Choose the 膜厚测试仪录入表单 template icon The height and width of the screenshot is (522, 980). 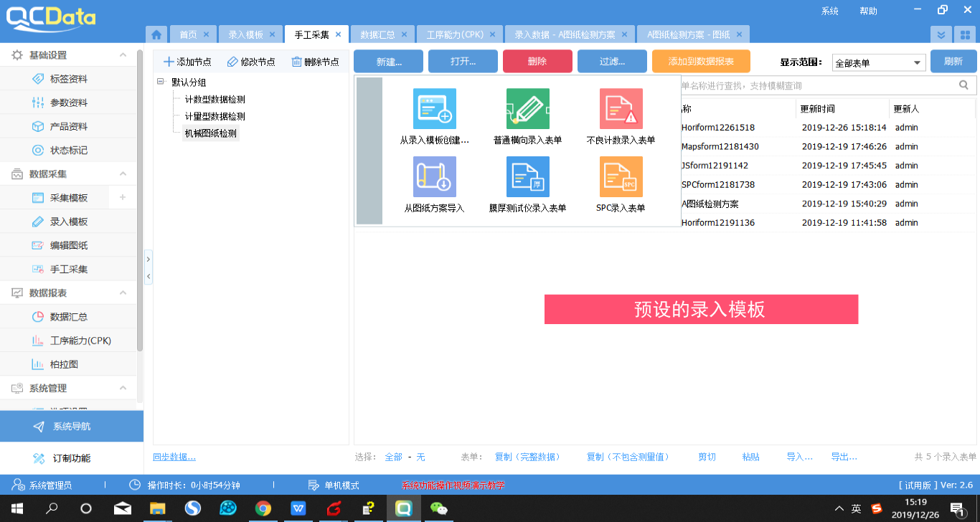point(528,176)
